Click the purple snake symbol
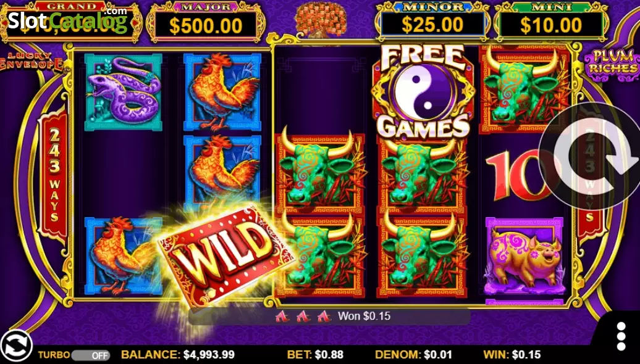This screenshot has height=364, width=640. (124, 92)
